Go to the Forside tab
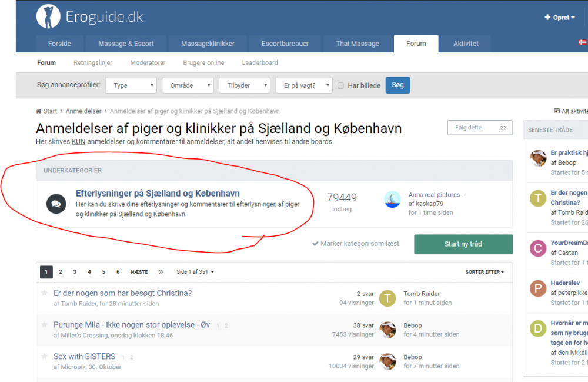Viewport: 588px width, 382px height. (x=59, y=44)
